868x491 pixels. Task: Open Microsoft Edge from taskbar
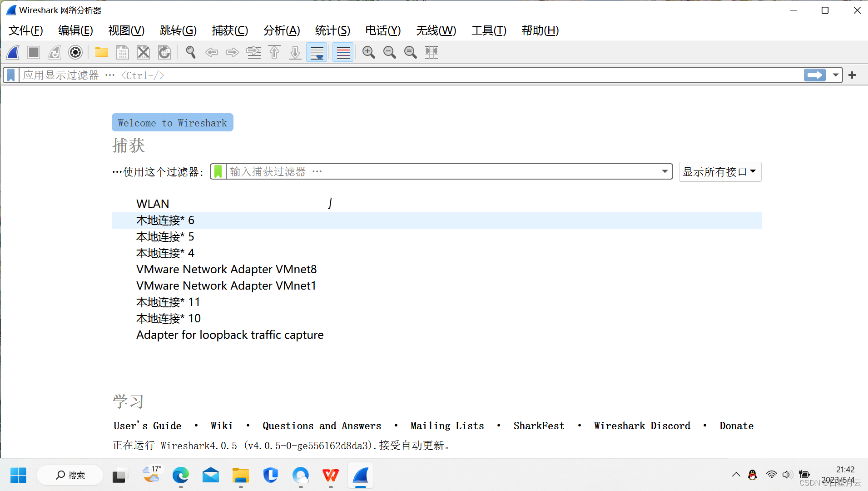(181, 476)
